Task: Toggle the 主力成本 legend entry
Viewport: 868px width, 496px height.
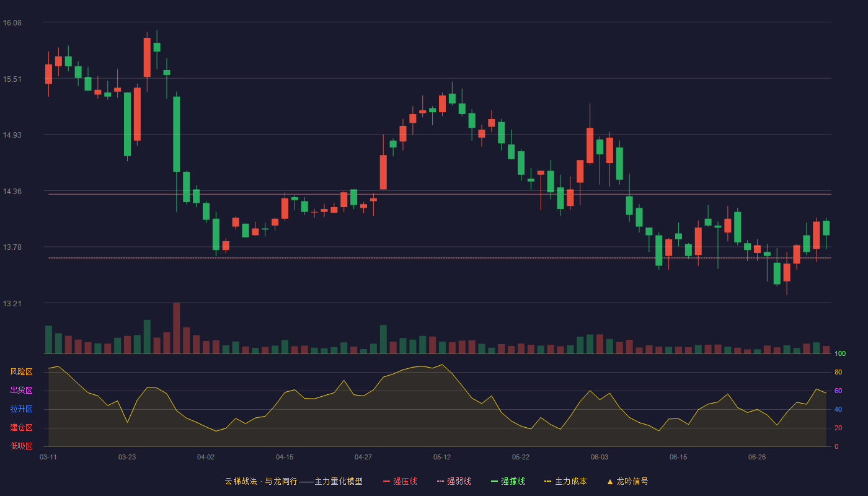Action: 565,481
